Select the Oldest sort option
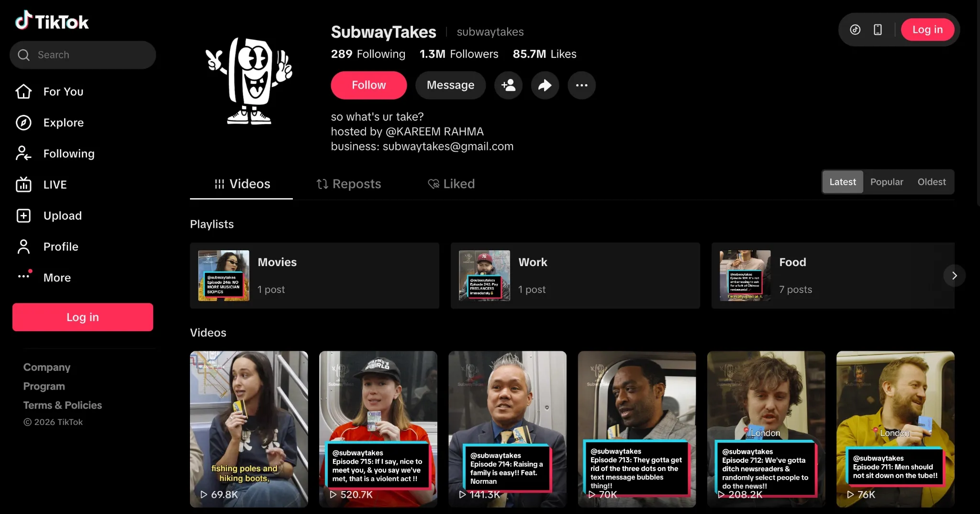Viewport: 980px width, 514px height. 932,182
